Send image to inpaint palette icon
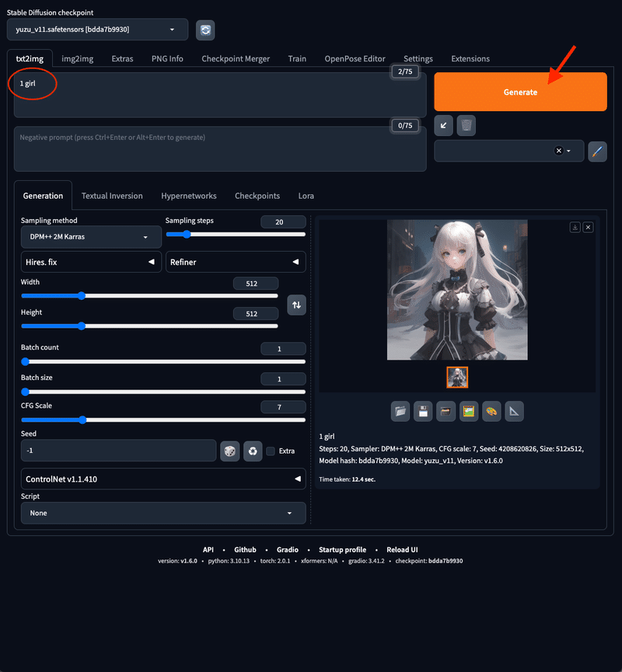622x672 pixels. pyautogui.click(x=491, y=412)
